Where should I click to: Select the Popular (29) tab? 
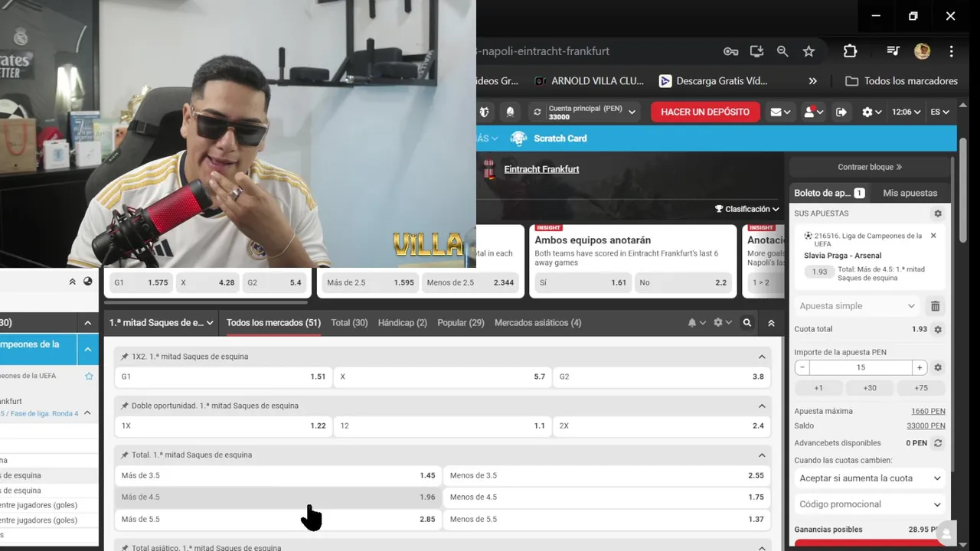tap(461, 323)
